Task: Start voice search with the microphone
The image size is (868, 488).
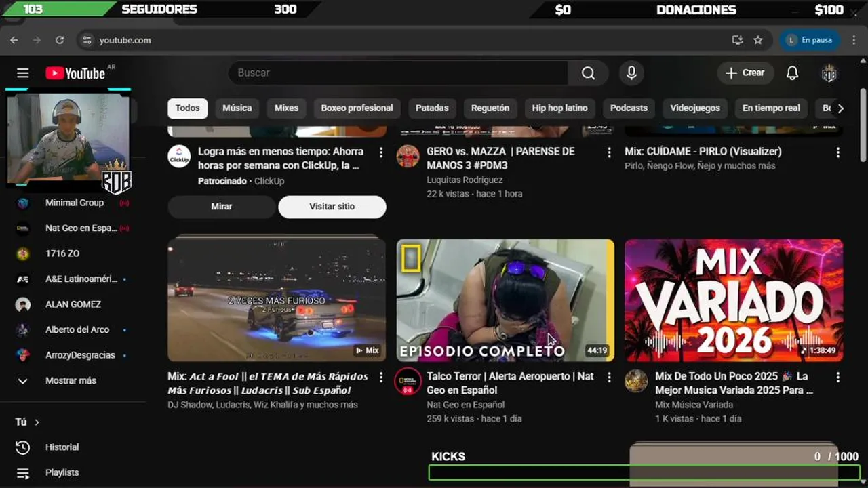Action: [631, 73]
